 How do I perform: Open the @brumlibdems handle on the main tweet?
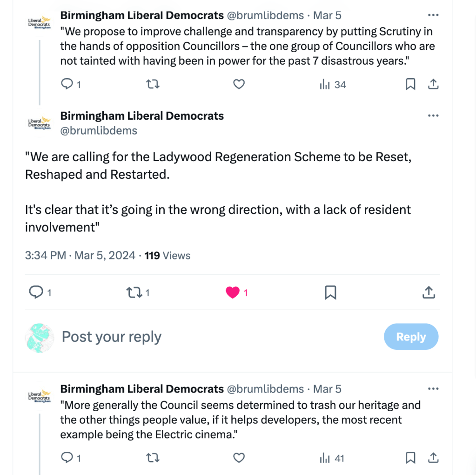pos(99,131)
